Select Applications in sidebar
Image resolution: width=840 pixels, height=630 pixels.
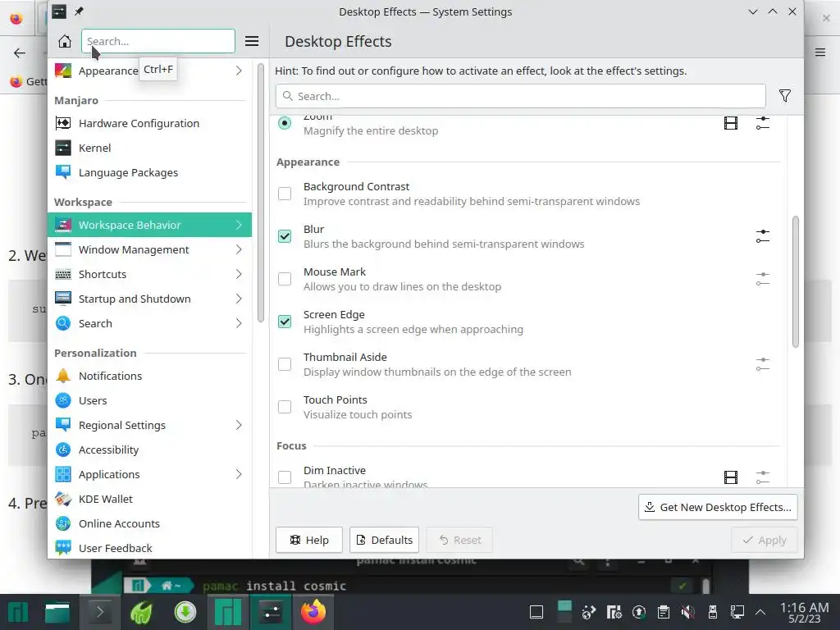tap(149, 475)
